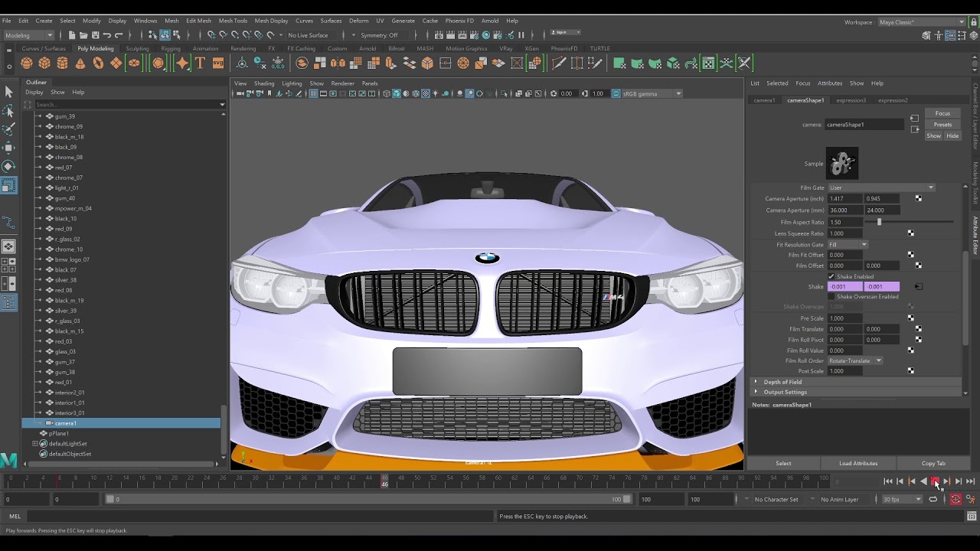The width and height of the screenshot is (980, 551).
Task: Click the Mirror shelf icon
Action: point(338,64)
